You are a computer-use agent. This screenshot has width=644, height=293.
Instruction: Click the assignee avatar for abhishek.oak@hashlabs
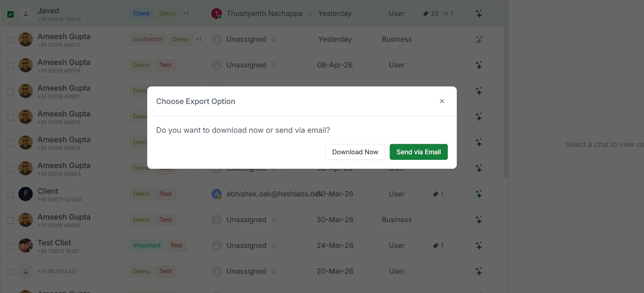[x=216, y=194]
